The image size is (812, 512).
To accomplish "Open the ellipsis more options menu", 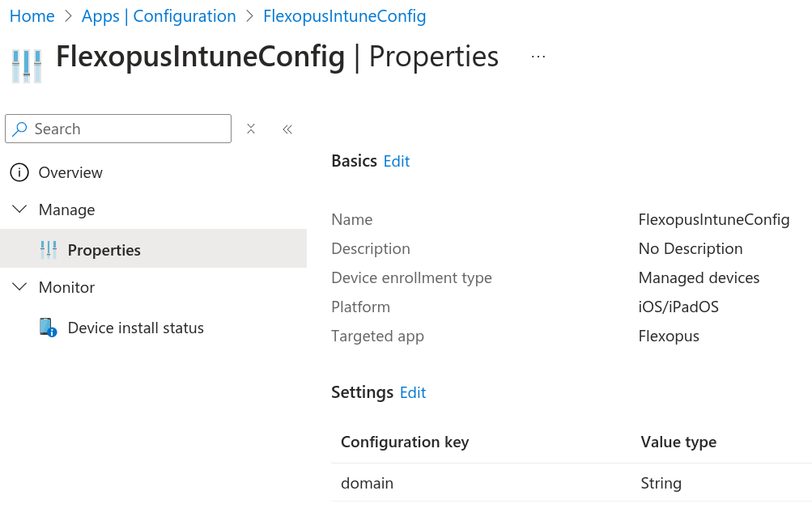I will point(538,57).
